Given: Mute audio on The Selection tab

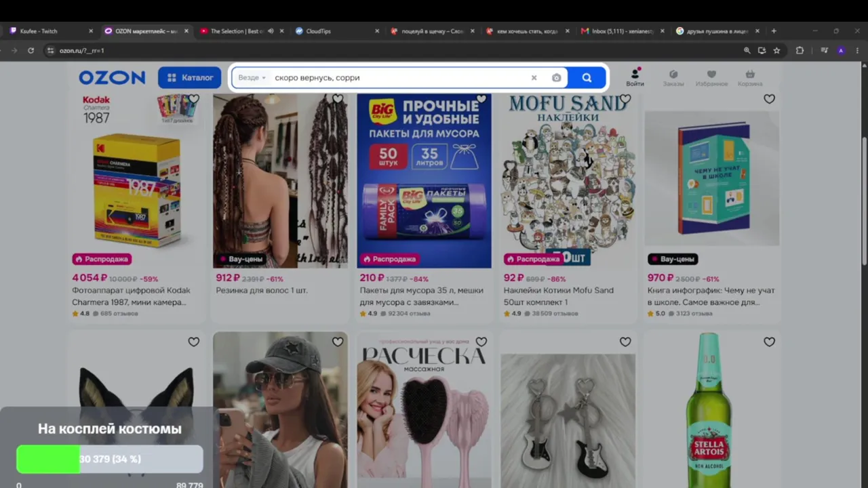Looking at the screenshot, I should [x=271, y=31].
